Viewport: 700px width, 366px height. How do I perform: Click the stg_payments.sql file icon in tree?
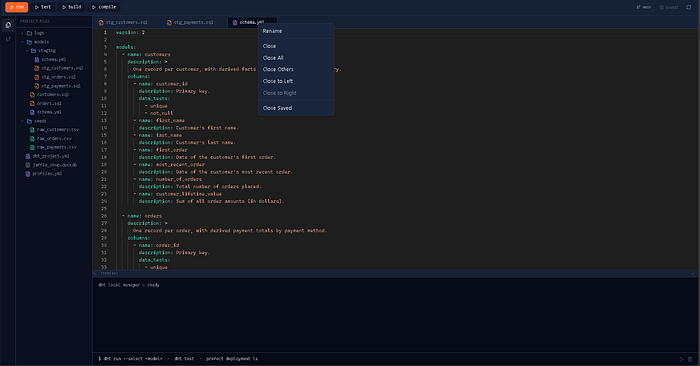[x=37, y=86]
